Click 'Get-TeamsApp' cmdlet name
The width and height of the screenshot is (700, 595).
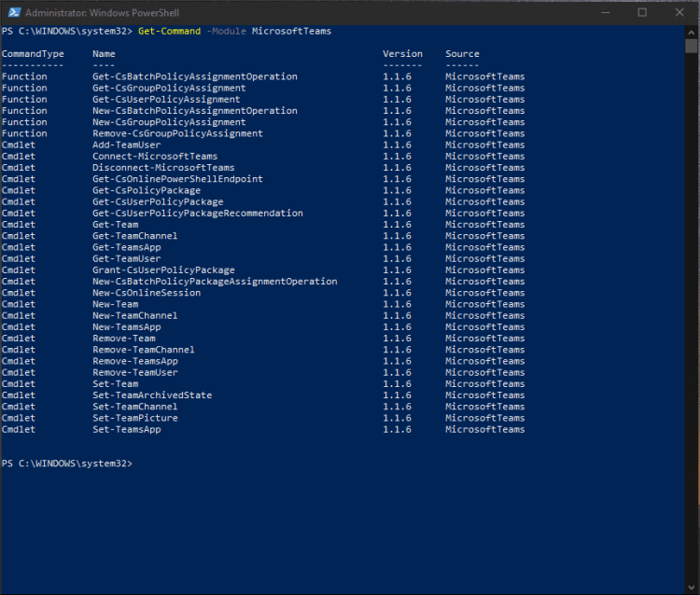click(127, 247)
